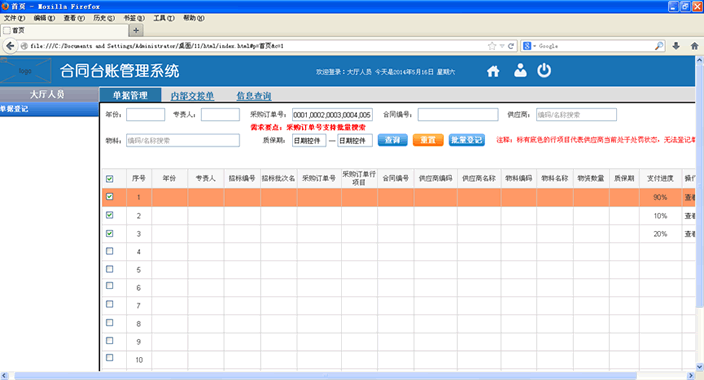This screenshot has height=380, width=704.
Task: Open the 质保期 end date picker
Action: tap(355, 141)
